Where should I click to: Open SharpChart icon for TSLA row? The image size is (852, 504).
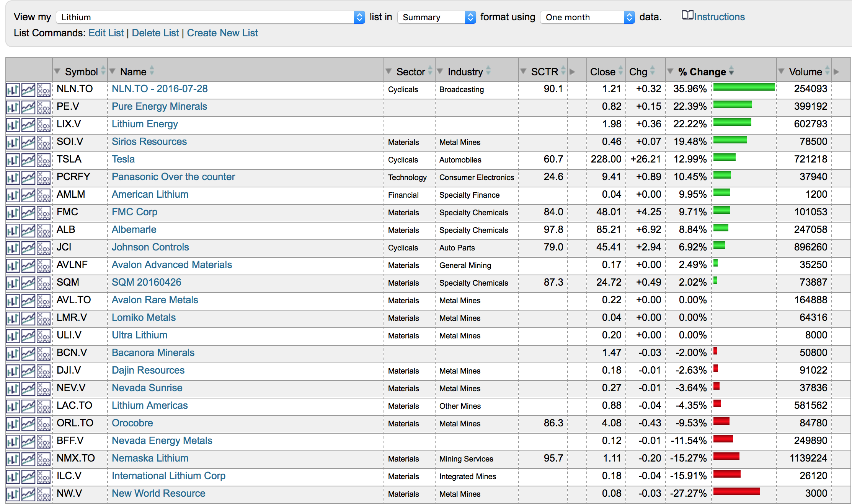click(13, 160)
